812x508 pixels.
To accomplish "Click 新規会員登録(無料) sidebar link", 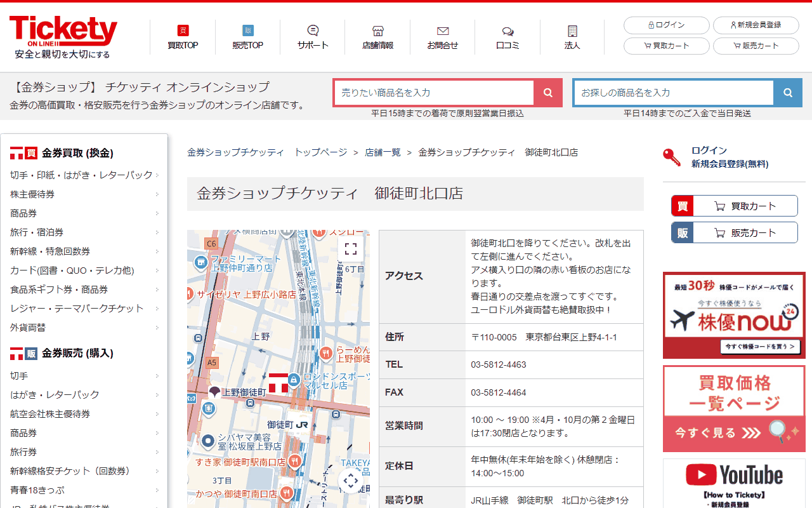I will tap(730, 164).
